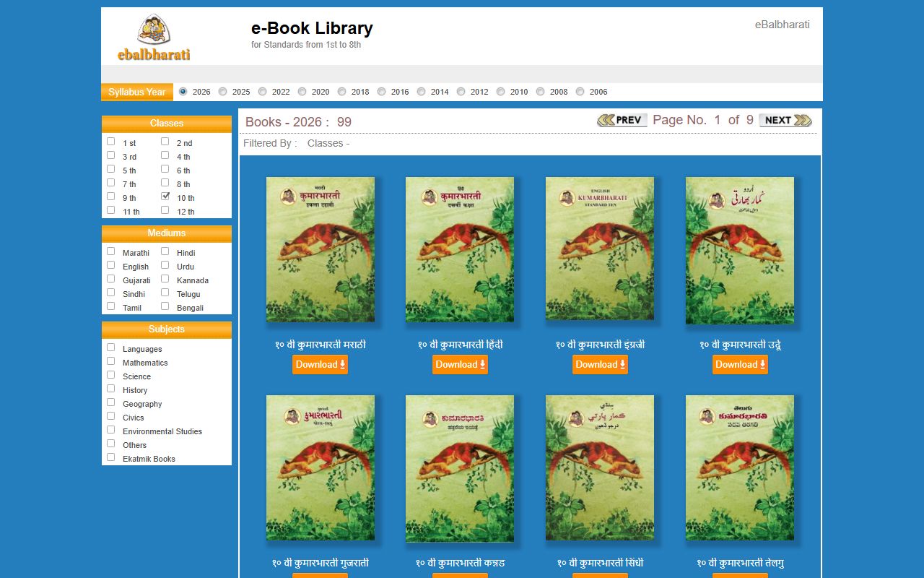Check the 7 th class filter
This screenshot has width=924, height=578.
pos(111,183)
